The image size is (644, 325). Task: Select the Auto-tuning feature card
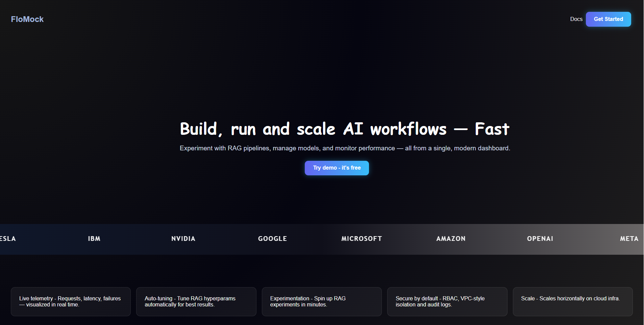(196, 302)
